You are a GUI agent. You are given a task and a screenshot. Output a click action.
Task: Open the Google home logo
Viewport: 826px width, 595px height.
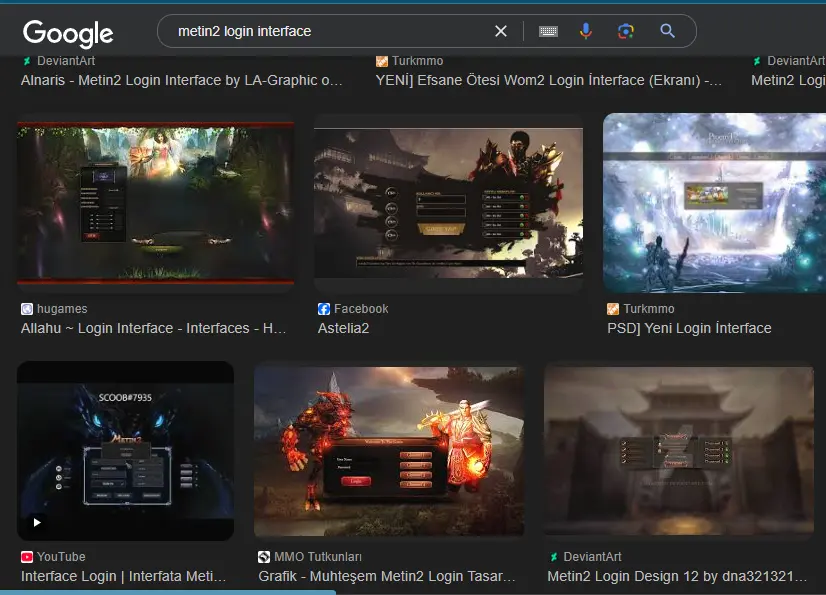68,33
